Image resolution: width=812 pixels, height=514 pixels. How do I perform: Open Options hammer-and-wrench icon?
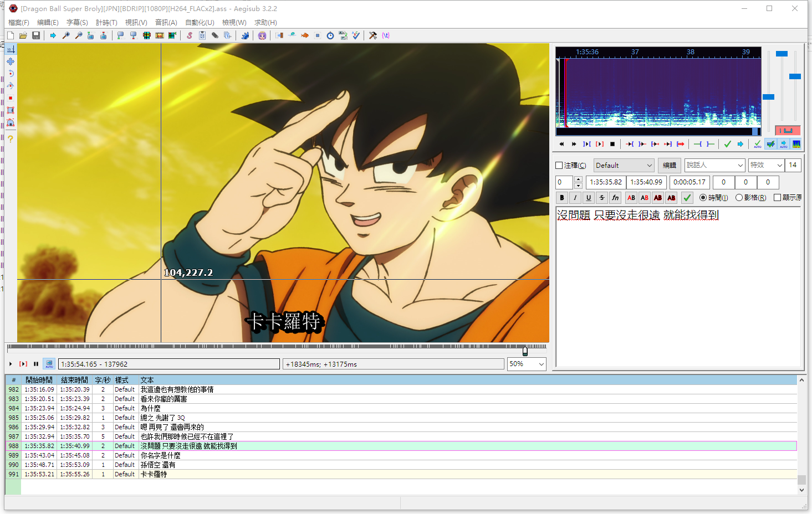(x=373, y=35)
